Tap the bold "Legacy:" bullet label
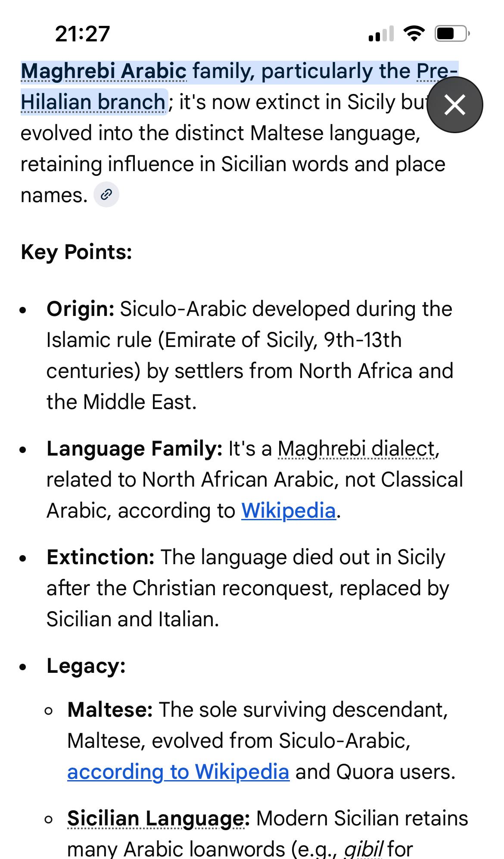 [86, 666]
